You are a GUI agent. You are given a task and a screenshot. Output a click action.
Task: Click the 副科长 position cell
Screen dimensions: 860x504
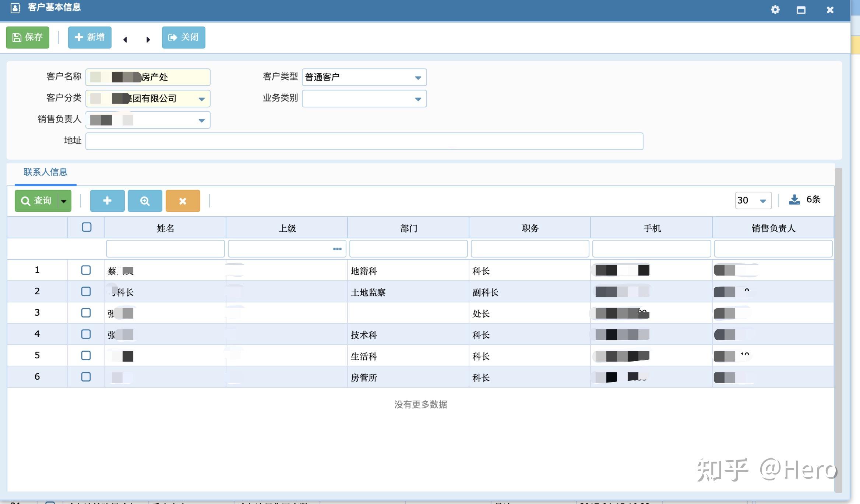530,292
